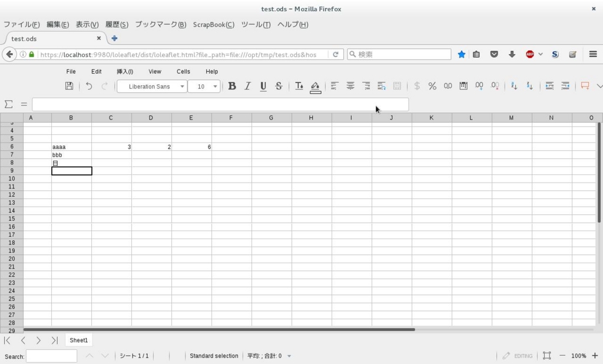Align cell text right
The height and width of the screenshot is (364, 603).
pyautogui.click(x=366, y=86)
